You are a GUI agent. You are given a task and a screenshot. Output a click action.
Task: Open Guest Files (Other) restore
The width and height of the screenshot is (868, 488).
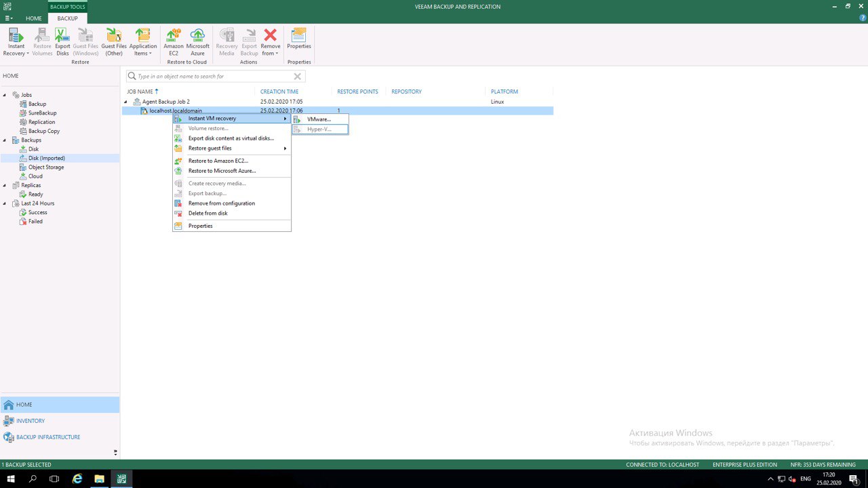coord(114,42)
